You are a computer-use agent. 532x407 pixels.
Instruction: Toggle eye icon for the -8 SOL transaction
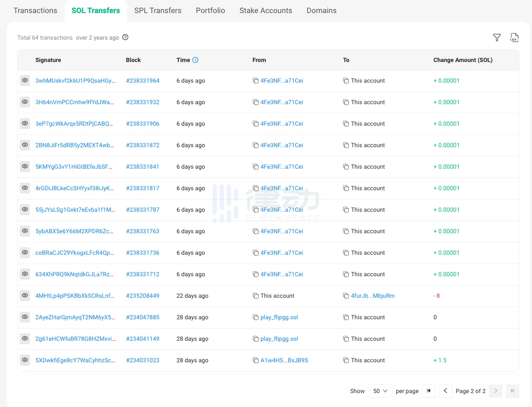coord(25,295)
